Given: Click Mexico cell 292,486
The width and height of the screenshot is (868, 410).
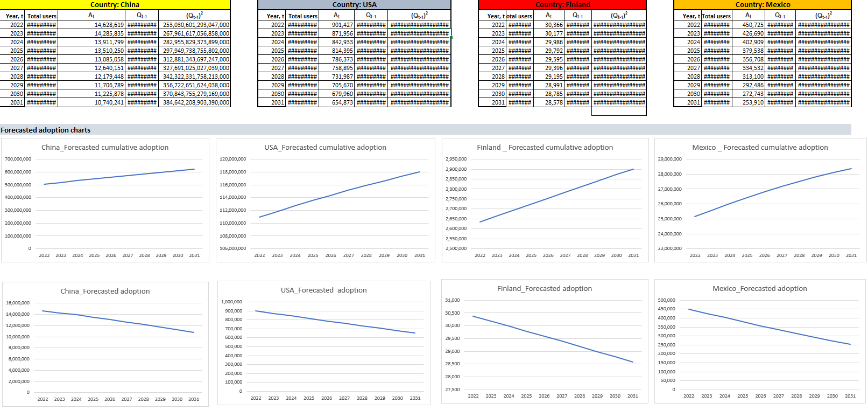Looking at the screenshot, I should coord(749,85).
